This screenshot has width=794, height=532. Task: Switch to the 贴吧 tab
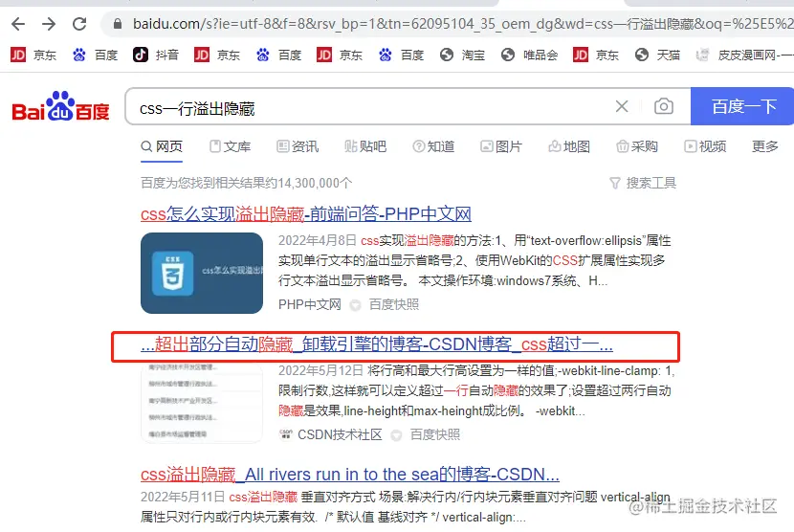point(365,146)
